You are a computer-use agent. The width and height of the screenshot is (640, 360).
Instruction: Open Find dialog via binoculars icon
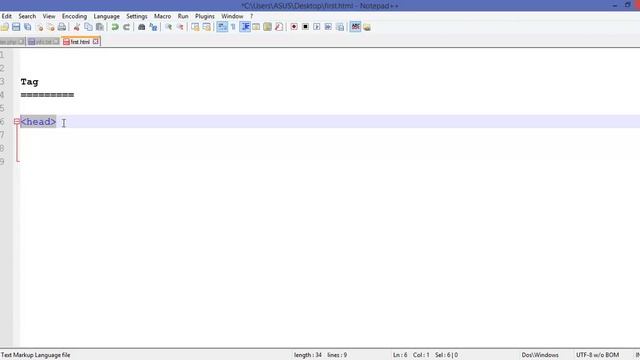click(142, 27)
